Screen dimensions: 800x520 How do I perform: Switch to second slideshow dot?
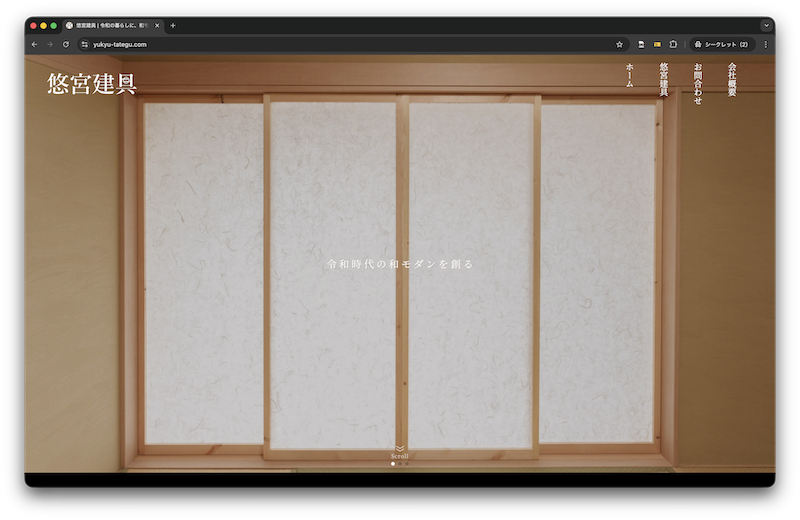point(400,464)
